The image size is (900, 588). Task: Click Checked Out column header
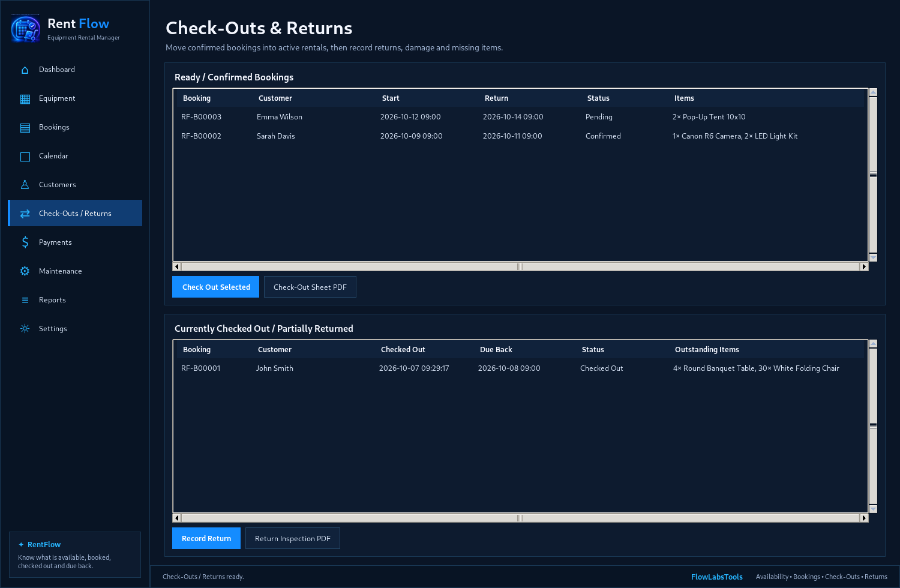(403, 350)
